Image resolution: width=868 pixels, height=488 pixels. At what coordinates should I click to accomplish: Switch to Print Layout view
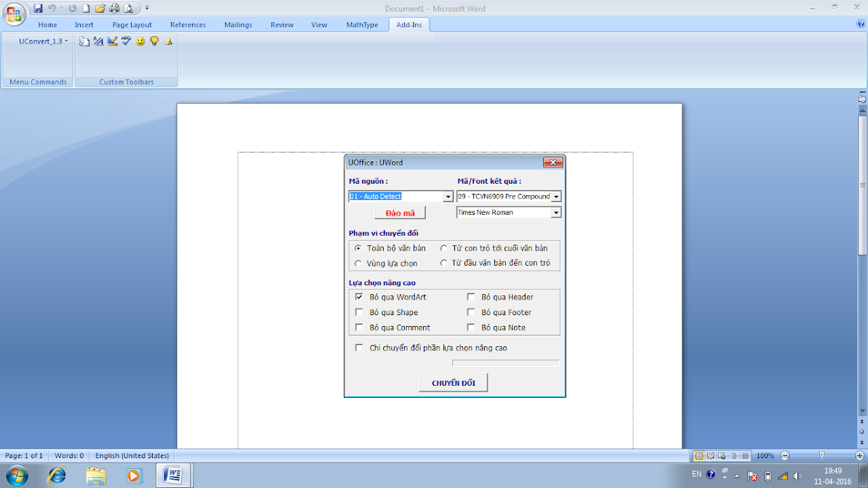pyautogui.click(x=699, y=455)
